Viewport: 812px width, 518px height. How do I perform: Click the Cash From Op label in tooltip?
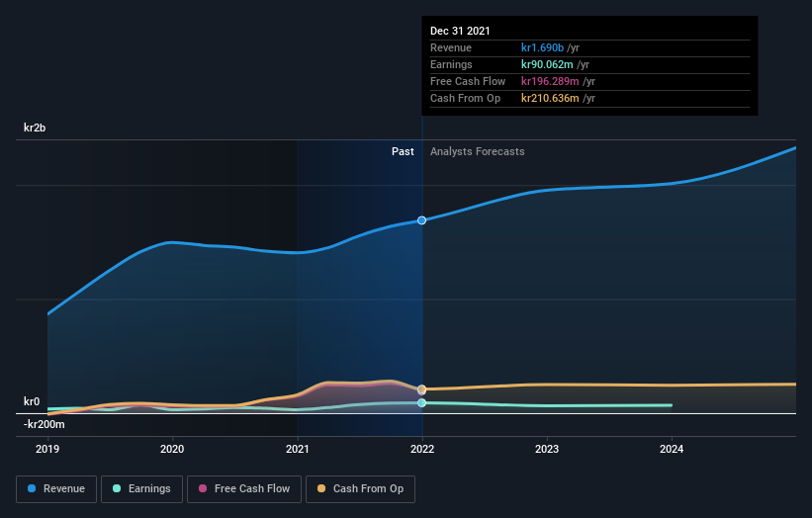[x=465, y=98]
